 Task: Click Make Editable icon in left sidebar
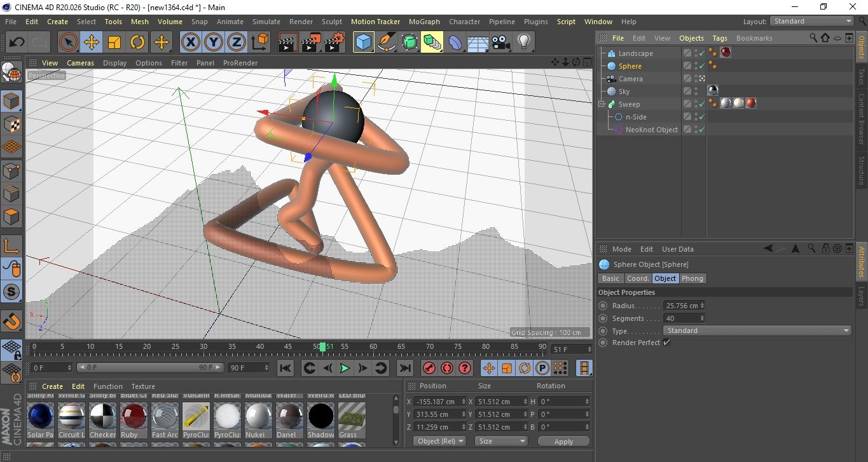pyautogui.click(x=12, y=72)
